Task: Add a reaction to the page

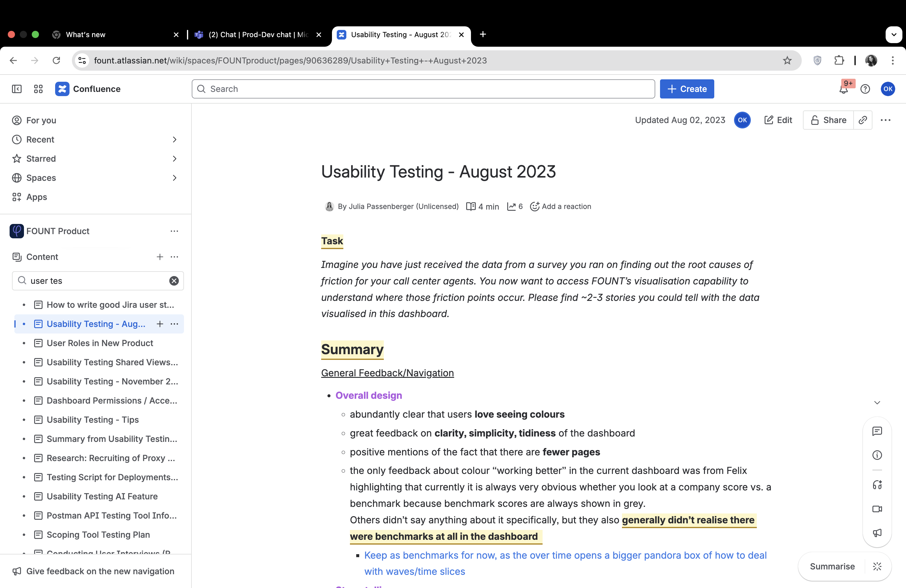Action: tap(561, 207)
